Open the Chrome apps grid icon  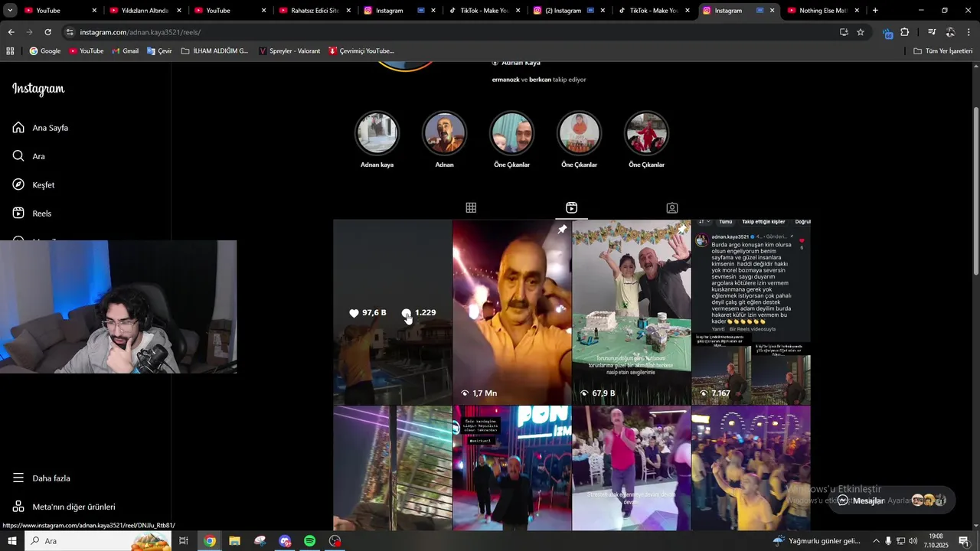coord(10,51)
